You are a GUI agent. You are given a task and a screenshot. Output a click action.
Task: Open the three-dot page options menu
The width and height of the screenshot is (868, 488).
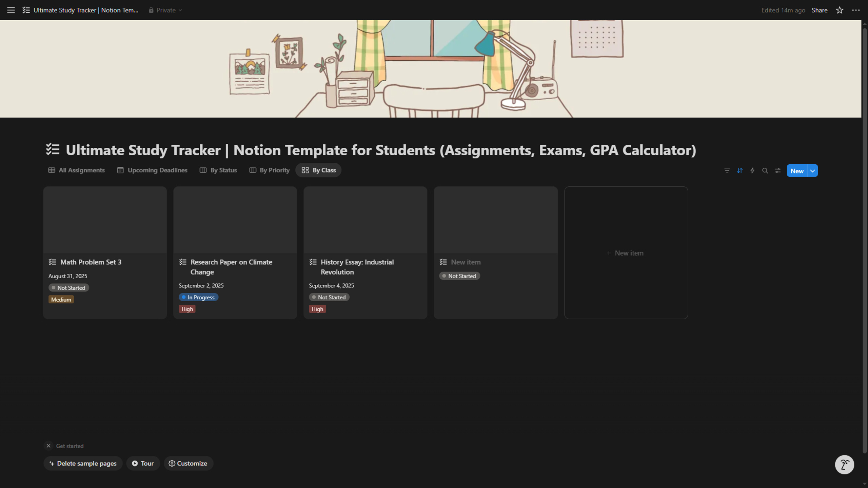pyautogui.click(x=856, y=10)
